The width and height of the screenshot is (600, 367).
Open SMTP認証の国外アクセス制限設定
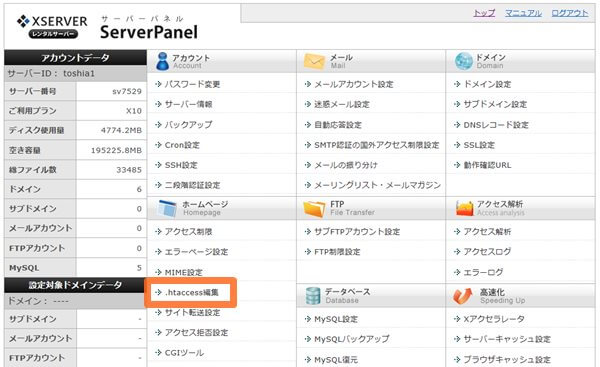coord(377,145)
